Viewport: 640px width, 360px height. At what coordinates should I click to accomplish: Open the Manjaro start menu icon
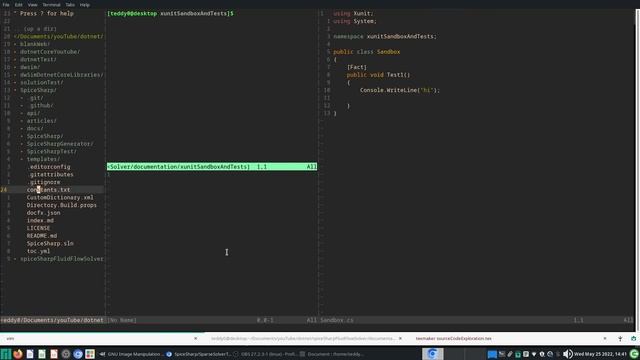[x=5, y=354]
